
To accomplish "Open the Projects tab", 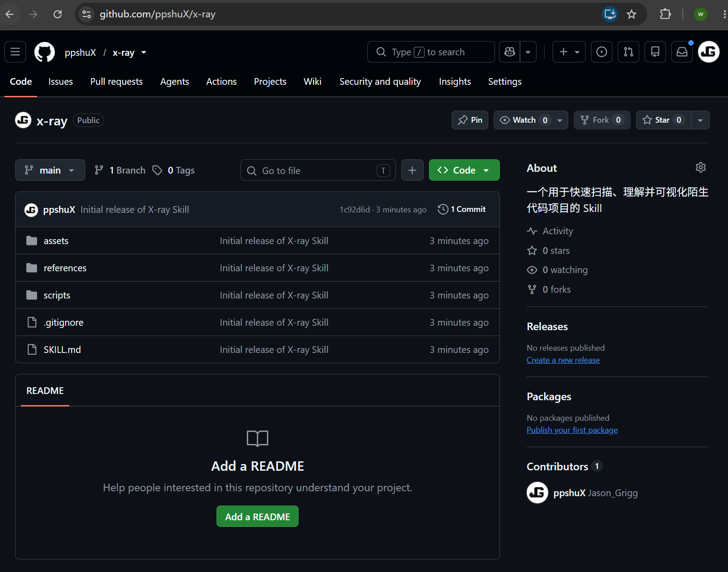I will pos(270,82).
